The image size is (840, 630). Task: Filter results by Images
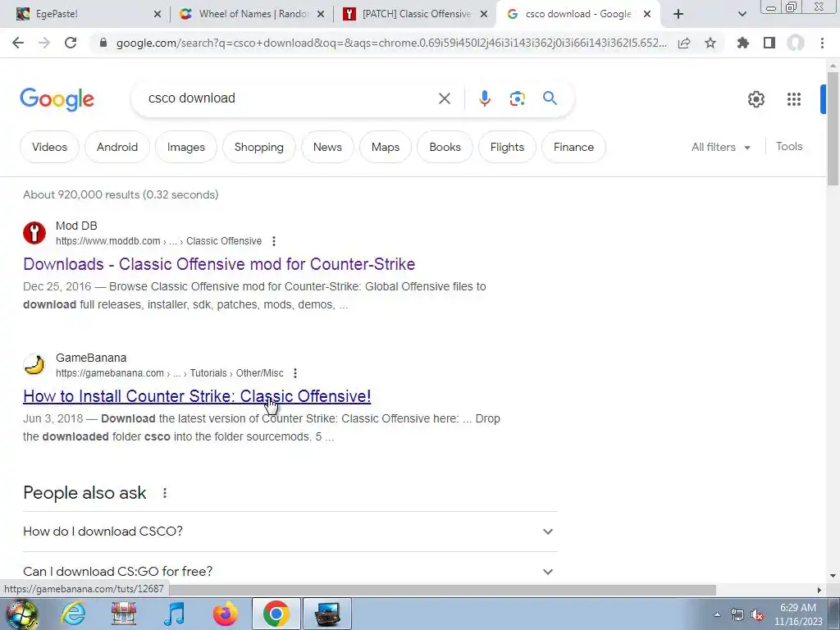coord(186,147)
